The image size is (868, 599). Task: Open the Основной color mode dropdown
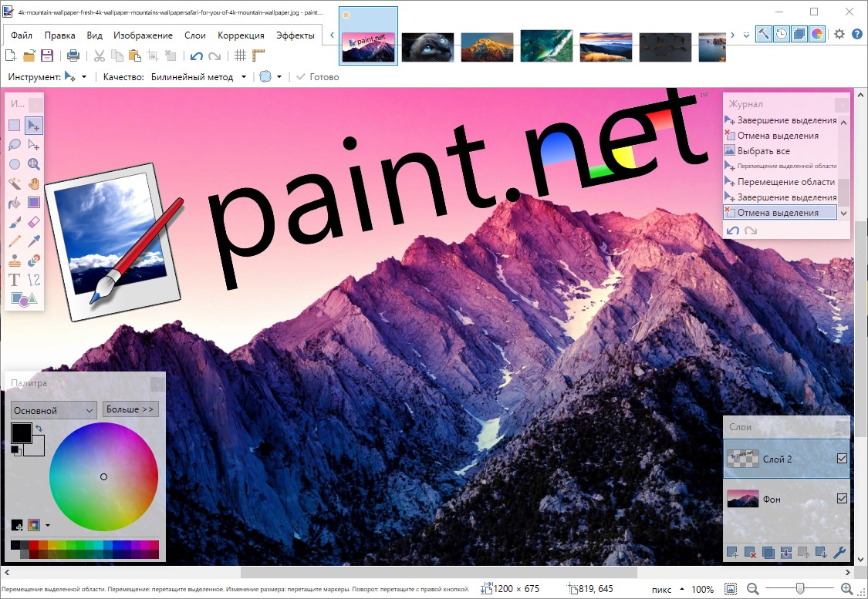tap(54, 410)
